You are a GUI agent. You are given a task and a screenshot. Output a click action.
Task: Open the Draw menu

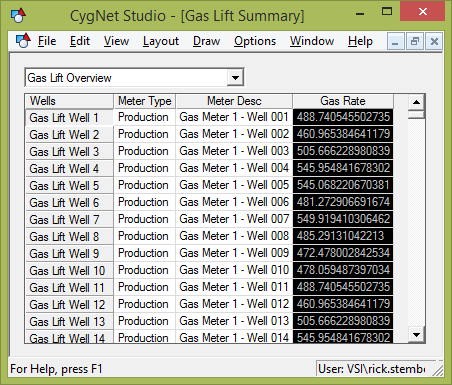[206, 41]
